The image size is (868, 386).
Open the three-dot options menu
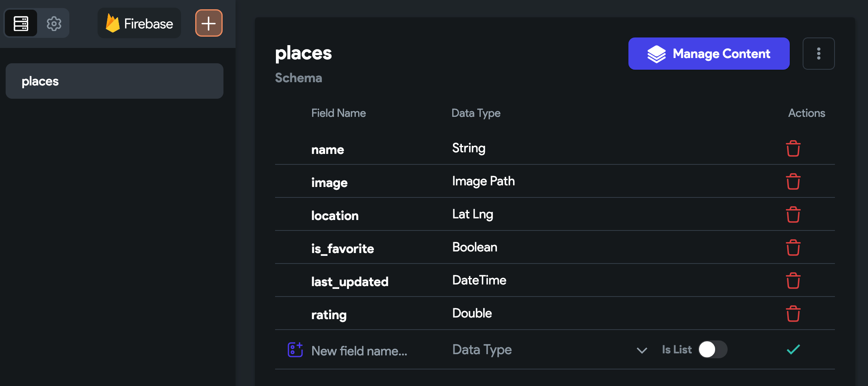818,54
